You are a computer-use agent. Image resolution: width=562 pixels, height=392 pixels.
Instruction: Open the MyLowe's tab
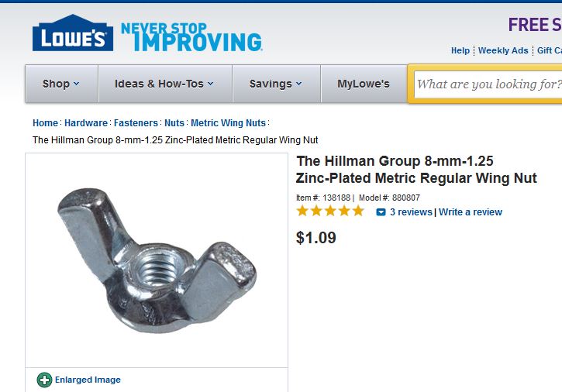pos(364,84)
